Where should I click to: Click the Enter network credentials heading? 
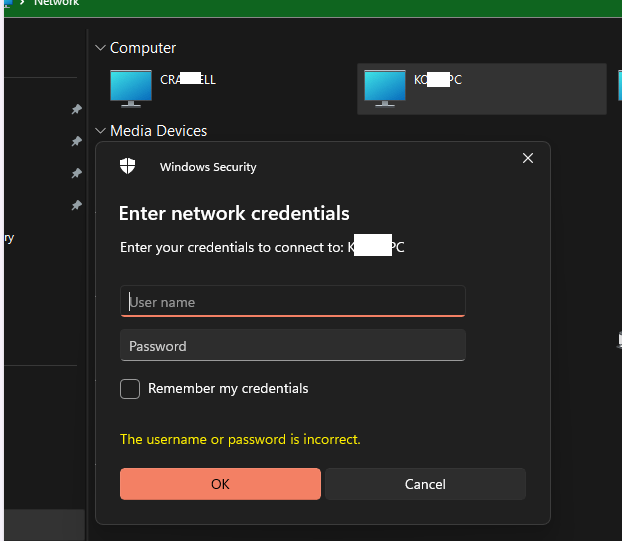pyautogui.click(x=234, y=213)
